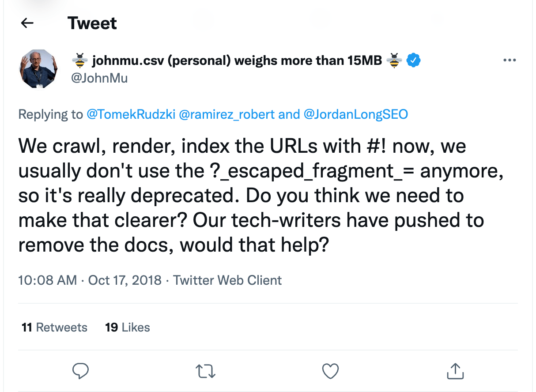This screenshot has height=392, width=536.
Task: Click the share upload icon
Action: click(x=455, y=371)
